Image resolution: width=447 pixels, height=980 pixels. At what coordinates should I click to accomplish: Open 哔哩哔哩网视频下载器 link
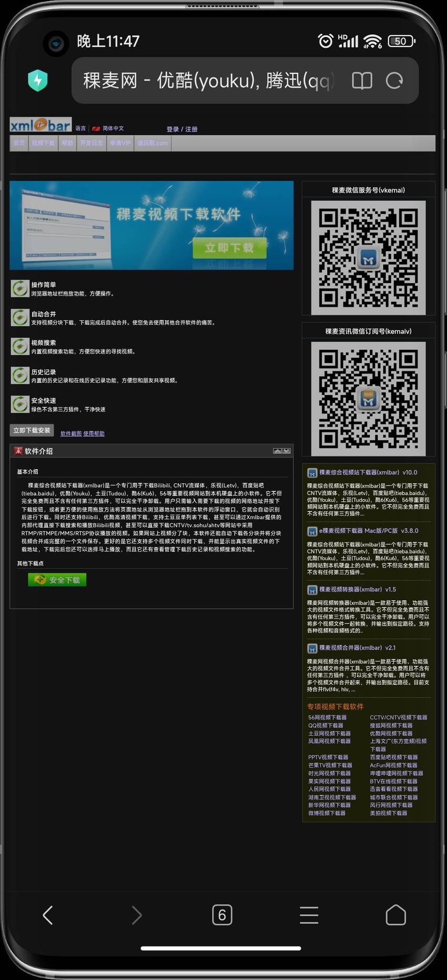[397, 773]
